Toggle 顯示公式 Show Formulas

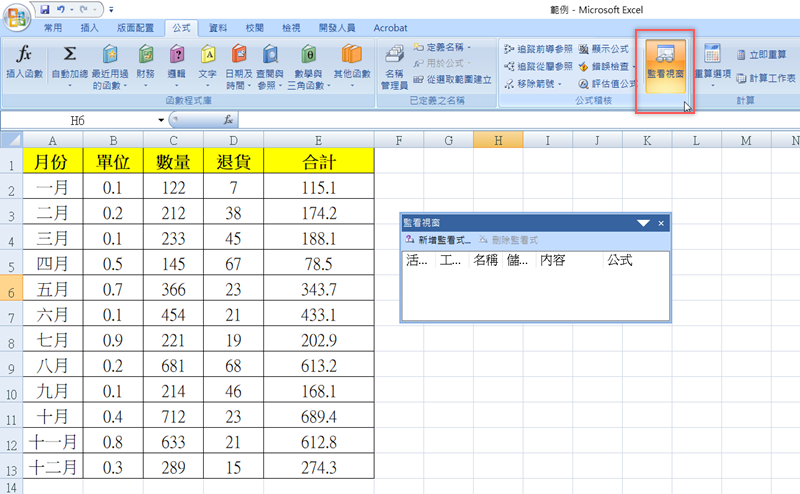(610, 48)
